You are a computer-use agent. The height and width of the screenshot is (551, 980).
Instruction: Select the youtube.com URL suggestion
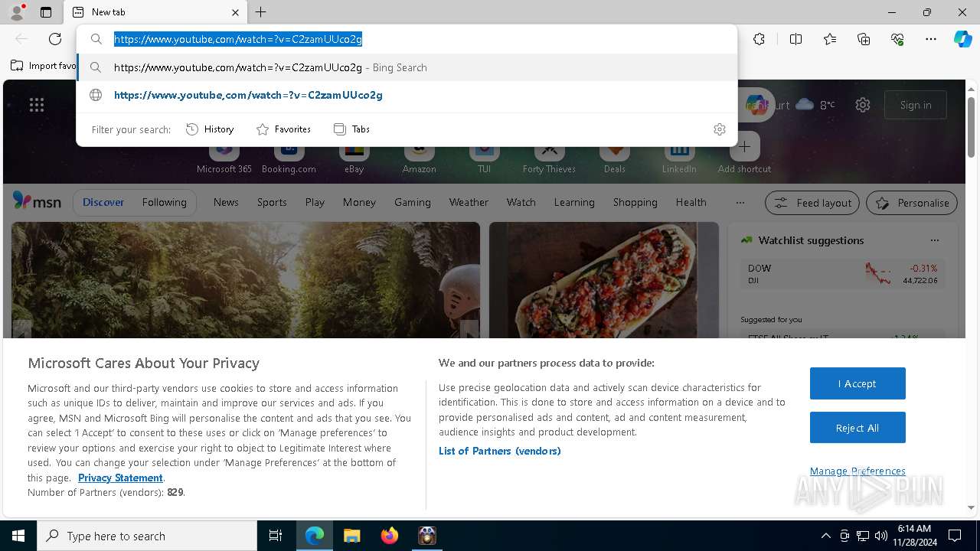(x=407, y=95)
